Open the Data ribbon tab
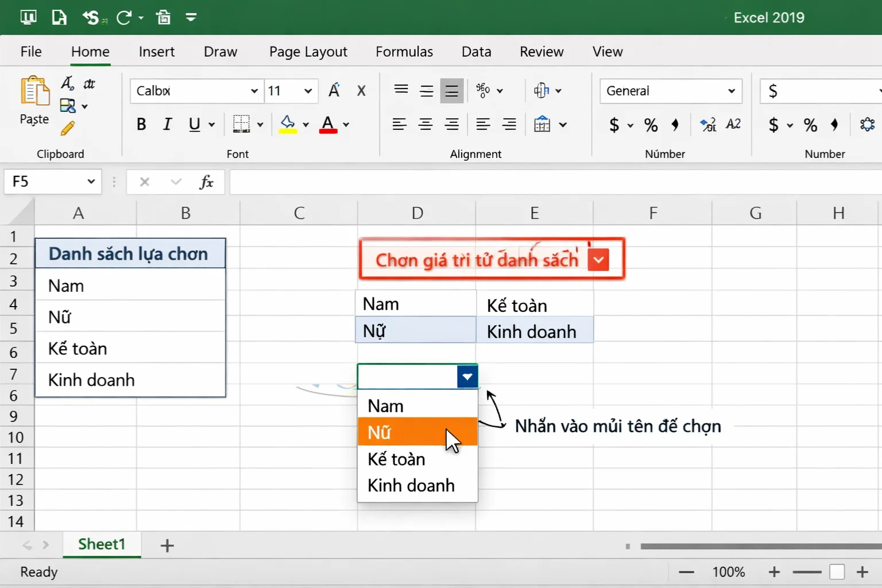This screenshot has height=588, width=882. click(x=476, y=52)
